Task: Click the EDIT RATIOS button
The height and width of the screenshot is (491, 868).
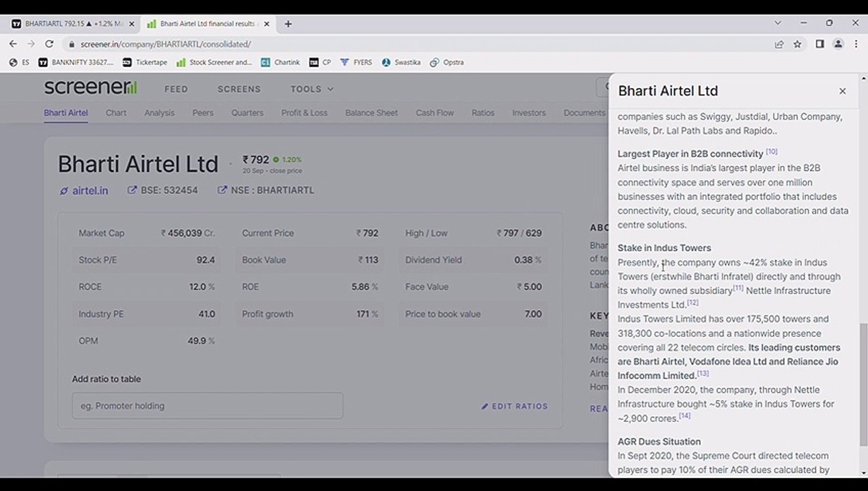Action: click(x=515, y=406)
